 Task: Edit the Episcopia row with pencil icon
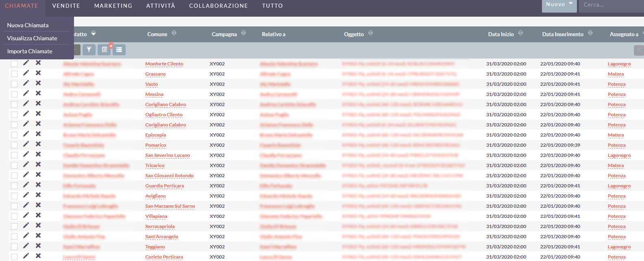pos(26,134)
